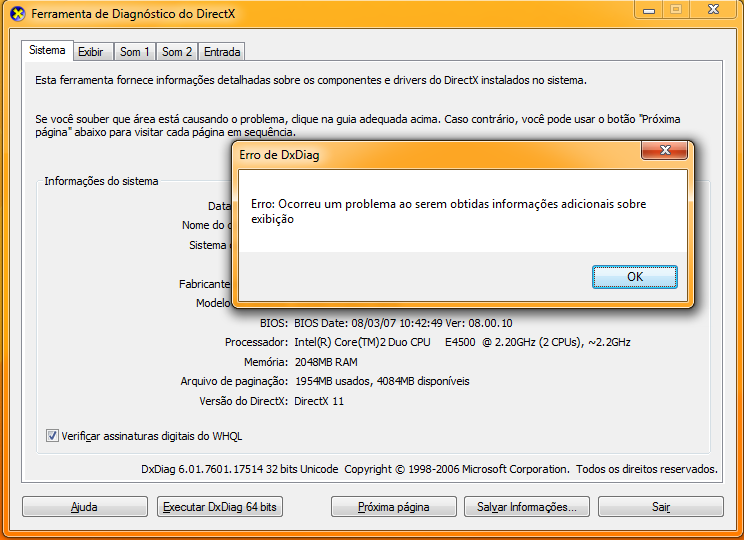Open the Som 1 tab
The width and height of the screenshot is (744, 540).
click(135, 52)
